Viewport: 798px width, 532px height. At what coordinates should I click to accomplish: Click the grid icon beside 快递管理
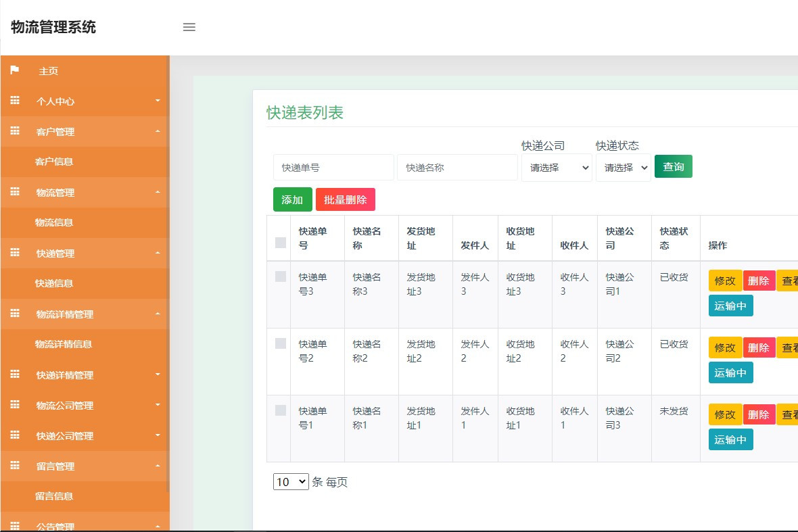click(15, 253)
